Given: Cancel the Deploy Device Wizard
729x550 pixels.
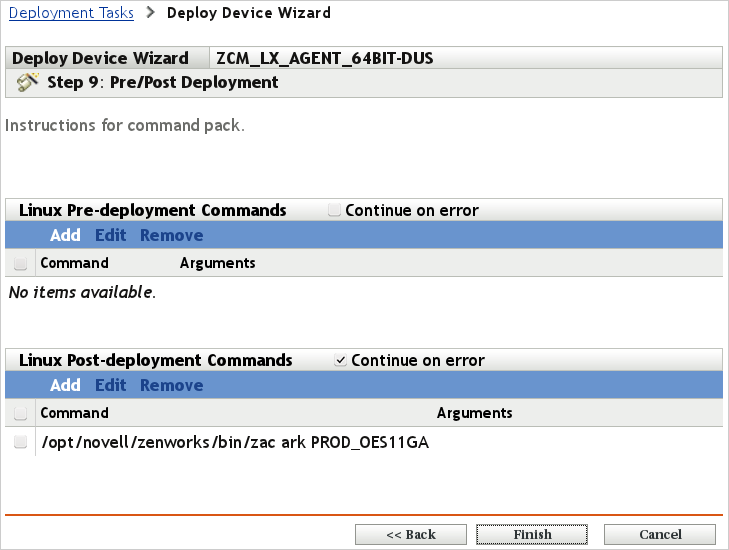Looking at the screenshot, I should (660, 535).
